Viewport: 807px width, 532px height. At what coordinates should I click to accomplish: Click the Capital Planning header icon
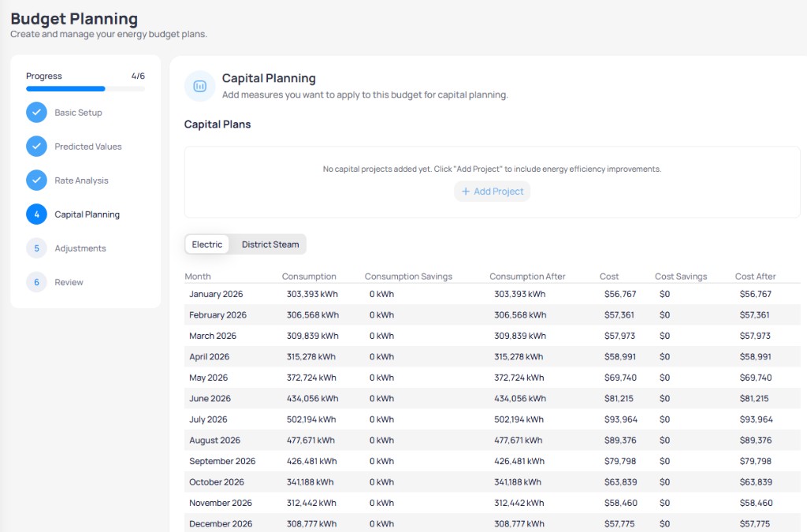tap(199, 86)
